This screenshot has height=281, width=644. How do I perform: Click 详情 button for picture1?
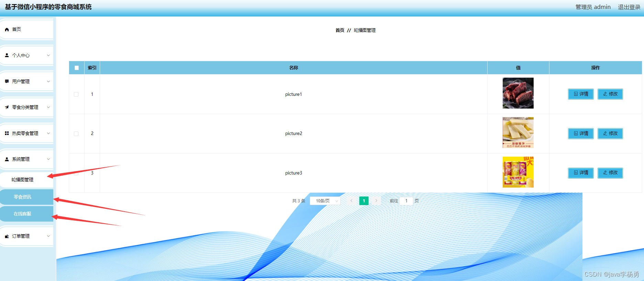tap(581, 94)
